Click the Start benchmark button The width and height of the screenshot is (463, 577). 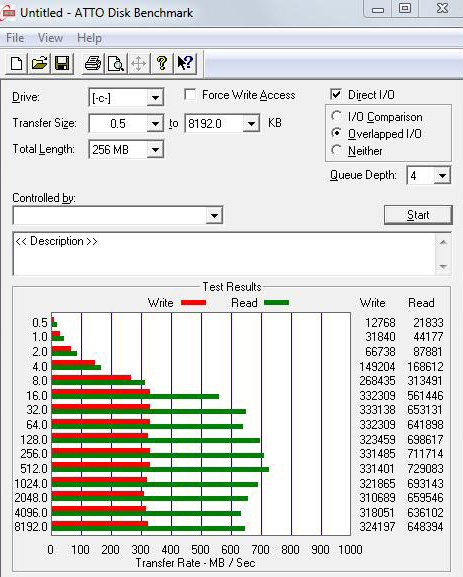pos(418,215)
